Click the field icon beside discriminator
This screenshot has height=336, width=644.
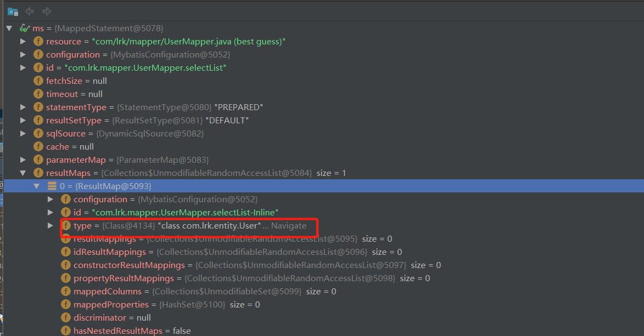coord(65,318)
